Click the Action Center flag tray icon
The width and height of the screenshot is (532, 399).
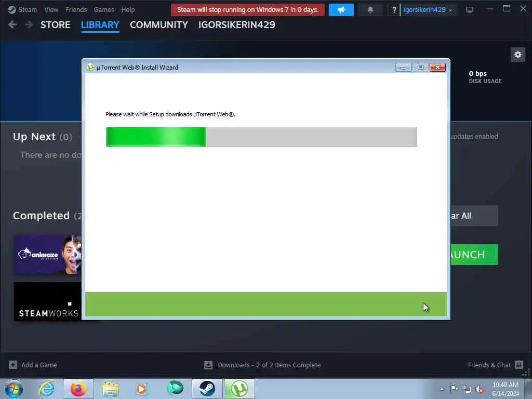(x=454, y=389)
